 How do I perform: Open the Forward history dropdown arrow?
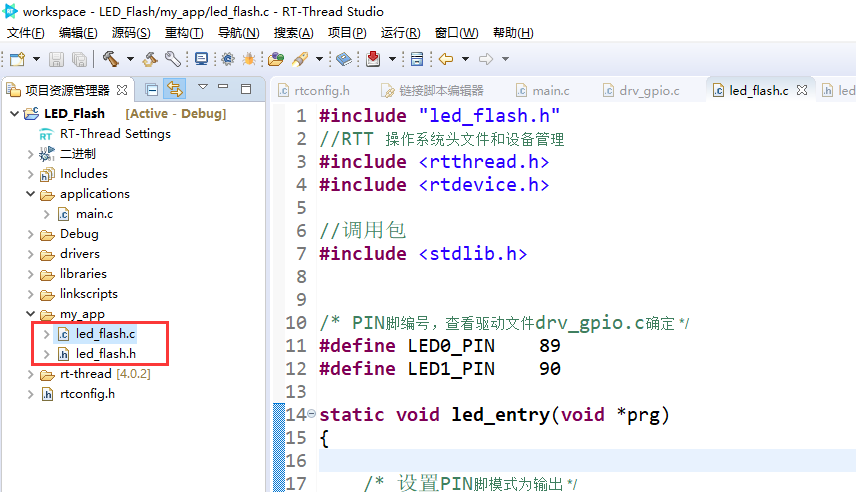coord(506,59)
